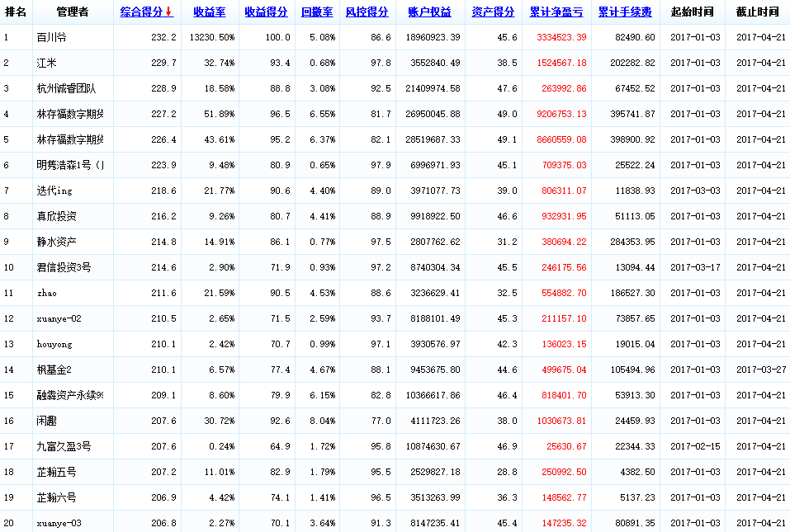790x532 pixels.
Task: Sort by 综合得分 column header
Action: [x=142, y=12]
